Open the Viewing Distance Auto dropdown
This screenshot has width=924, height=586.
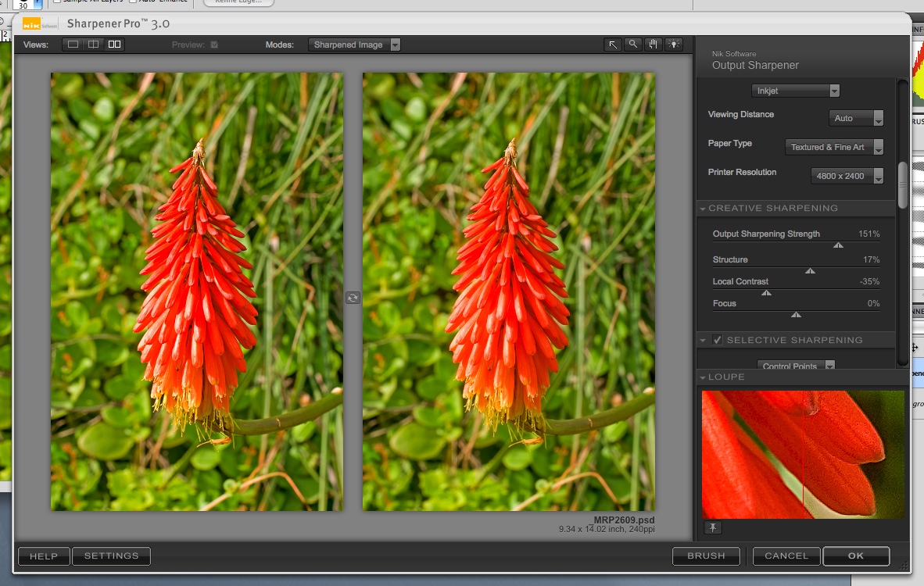coord(855,119)
